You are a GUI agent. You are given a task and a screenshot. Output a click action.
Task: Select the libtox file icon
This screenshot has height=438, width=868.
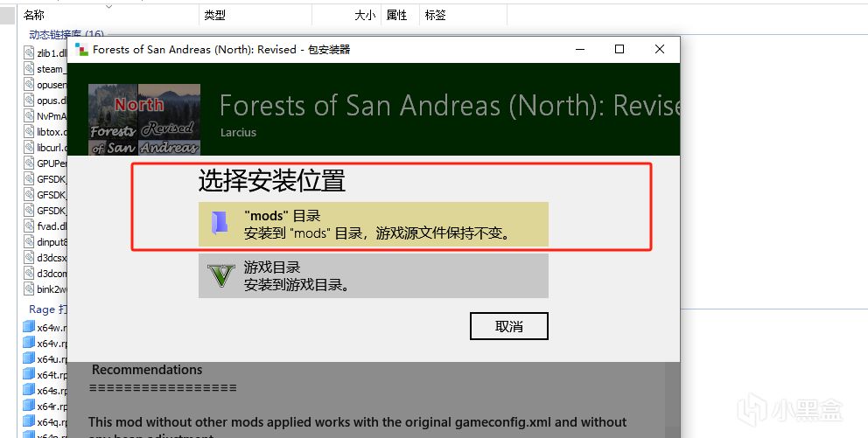click(x=29, y=132)
